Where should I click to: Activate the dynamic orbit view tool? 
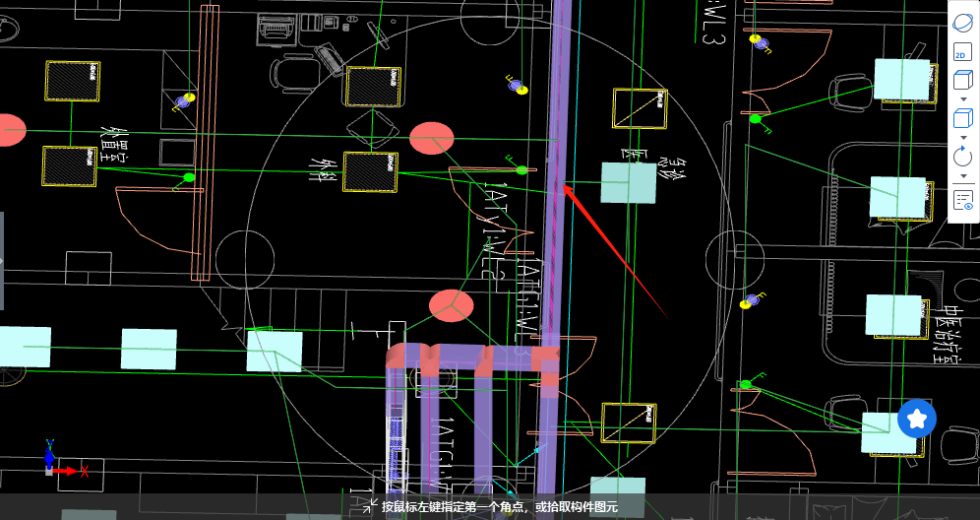(x=962, y=24)
